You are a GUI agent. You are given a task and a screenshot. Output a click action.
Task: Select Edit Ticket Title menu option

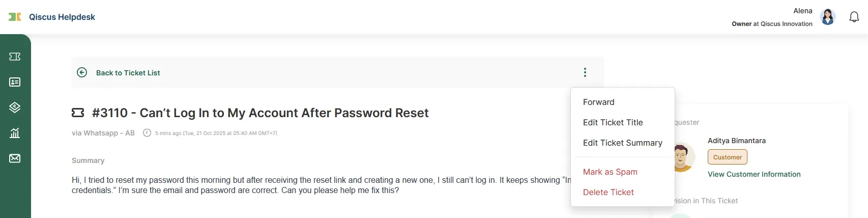[613, 122]
